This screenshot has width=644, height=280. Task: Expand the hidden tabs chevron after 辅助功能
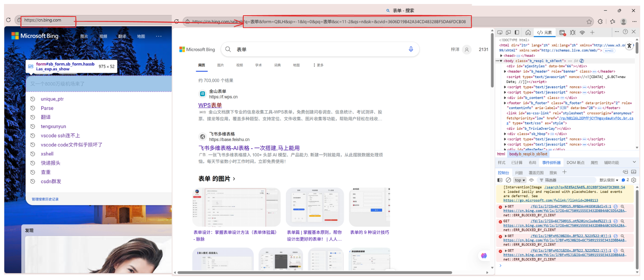[x=634, y=162]
